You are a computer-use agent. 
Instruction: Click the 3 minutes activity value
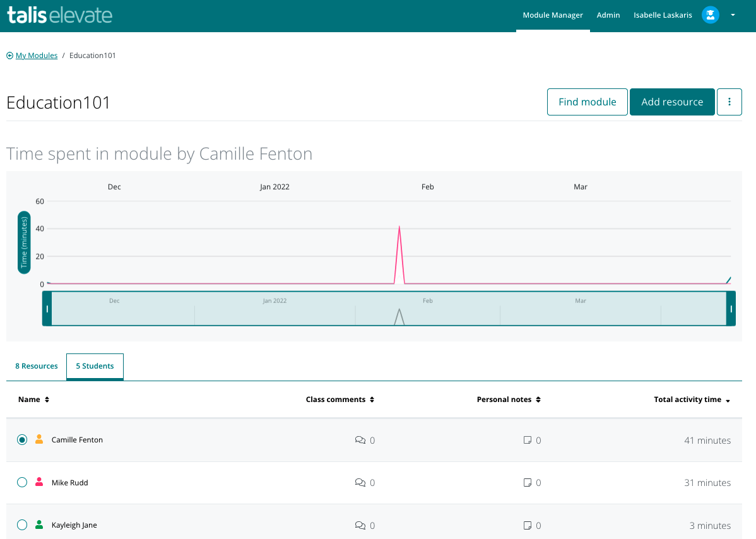coord(710,526)
